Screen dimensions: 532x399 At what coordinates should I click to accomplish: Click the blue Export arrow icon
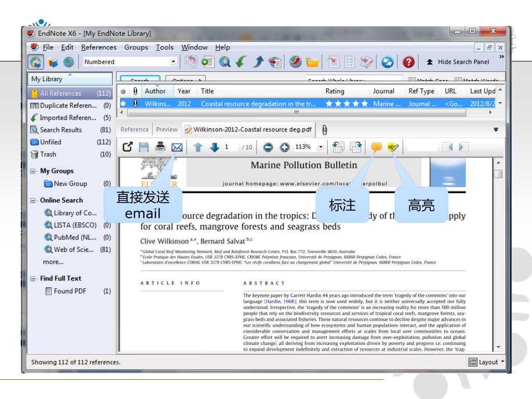click(x=258, y=62)
